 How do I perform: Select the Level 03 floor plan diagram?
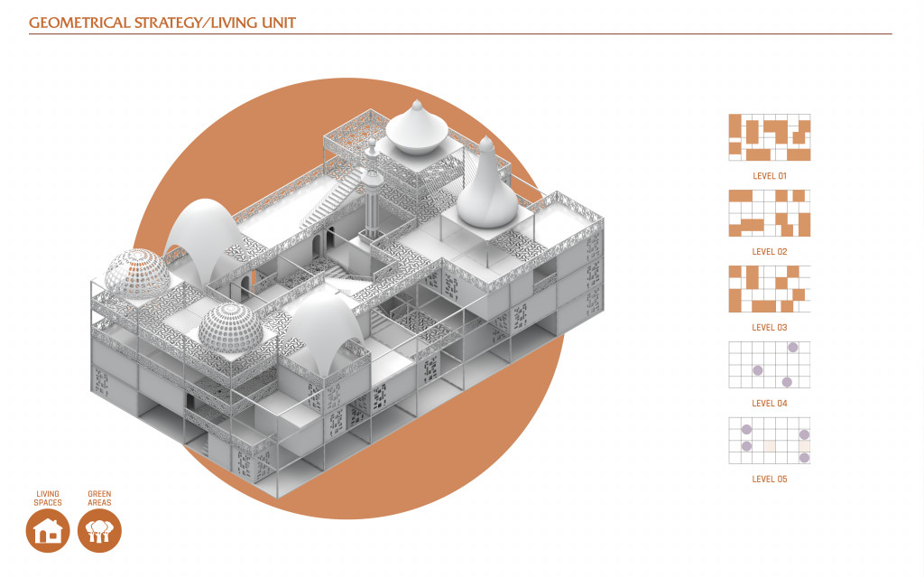coord(770,289)
